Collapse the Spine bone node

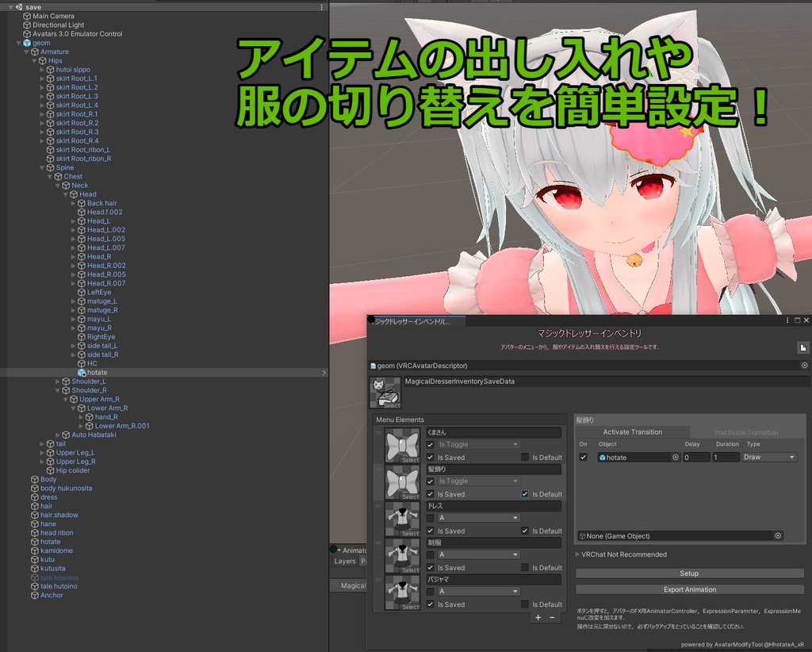pos(42,168)
